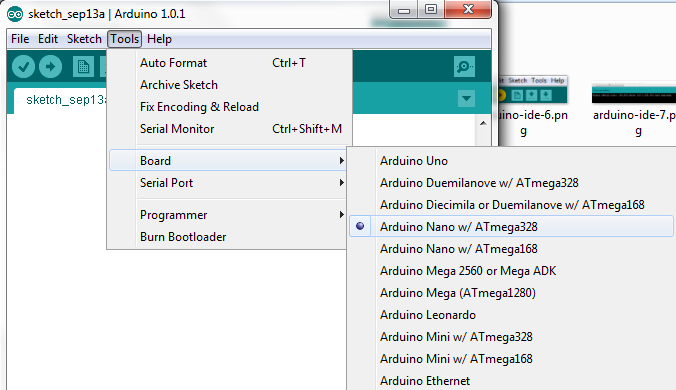This screenshot has width=676, height=390.
Task: Select Arduino Mega 2560 or Mega ADK
Action: click(x=511, y=271)
